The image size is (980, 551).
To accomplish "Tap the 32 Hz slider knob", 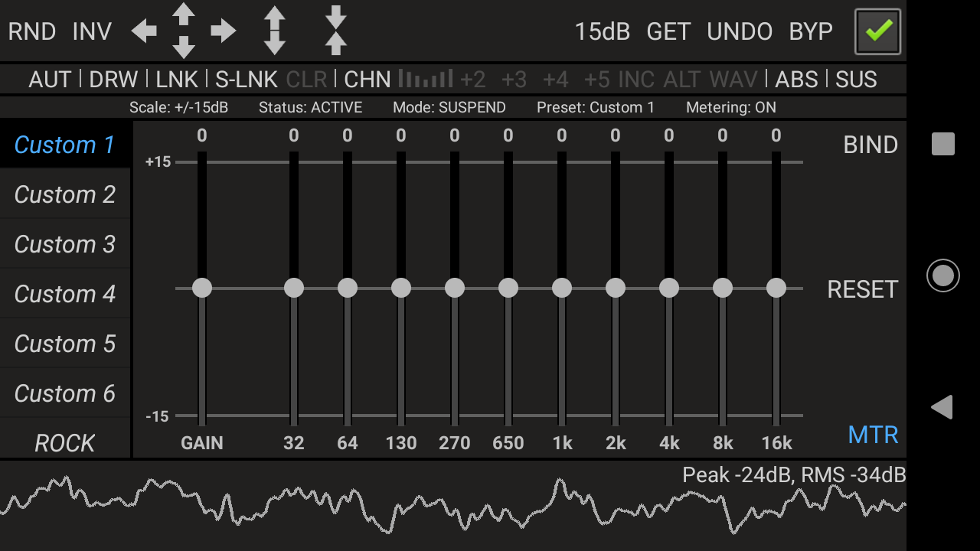I will click(294, 288).
